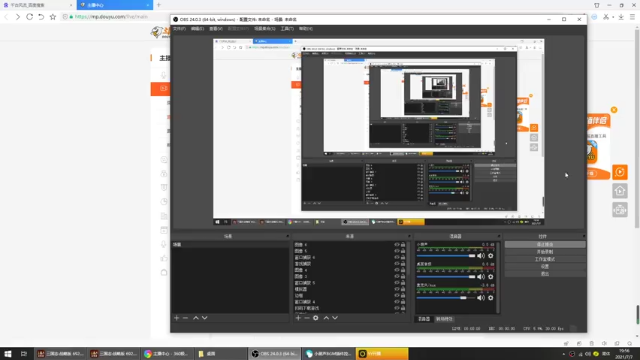The width and height of the screenshot is (640, 360).
Task: Expand the Scenes dock corner menu arrow
Action: (287, 236)
